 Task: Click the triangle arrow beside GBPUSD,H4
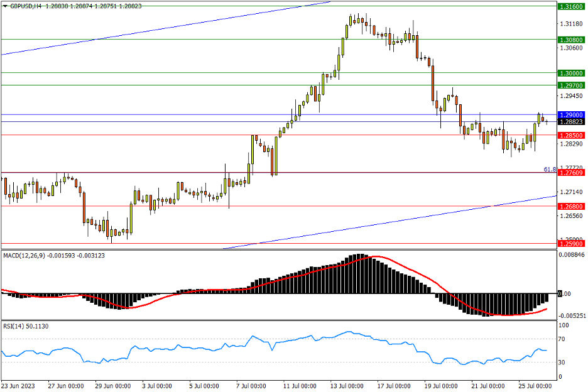click(x=5, y=5)
